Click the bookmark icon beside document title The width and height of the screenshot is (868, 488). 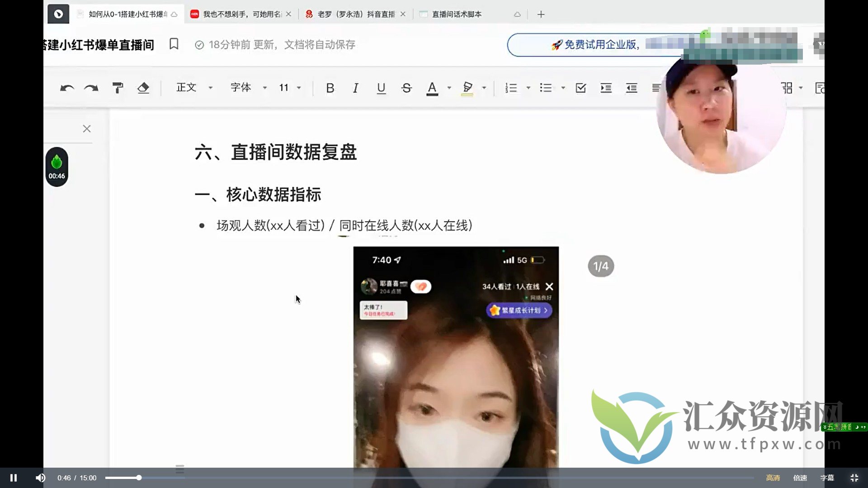coord(174,44)
